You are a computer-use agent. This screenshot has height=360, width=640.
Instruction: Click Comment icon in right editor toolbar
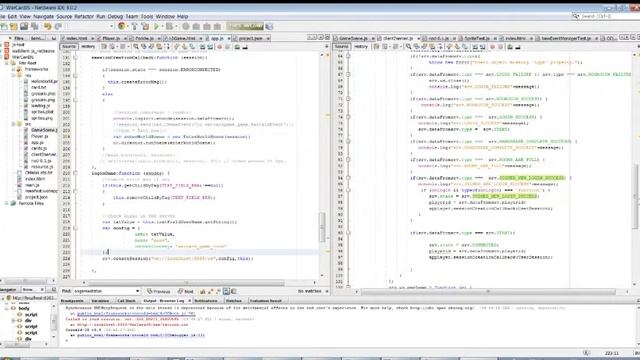509,47
